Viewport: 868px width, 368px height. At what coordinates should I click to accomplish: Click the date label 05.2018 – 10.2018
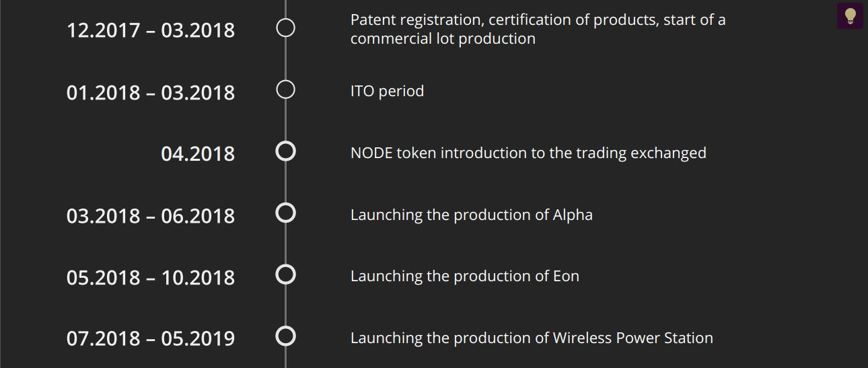pos(151,278)
